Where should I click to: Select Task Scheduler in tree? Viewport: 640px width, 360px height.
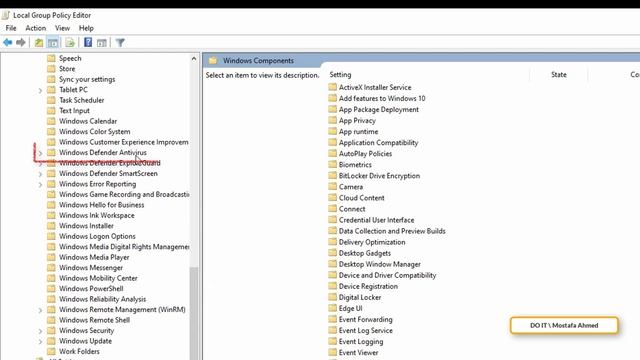coord(82,100)
